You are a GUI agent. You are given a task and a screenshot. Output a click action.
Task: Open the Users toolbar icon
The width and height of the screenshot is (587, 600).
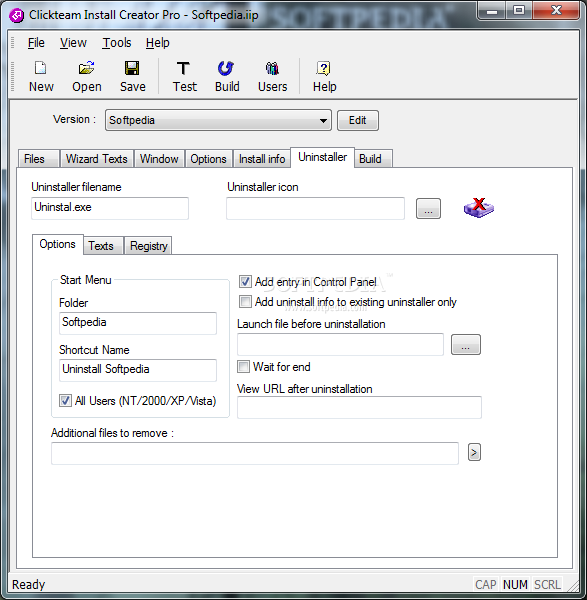pyautogui.click(x=272, y=77)
